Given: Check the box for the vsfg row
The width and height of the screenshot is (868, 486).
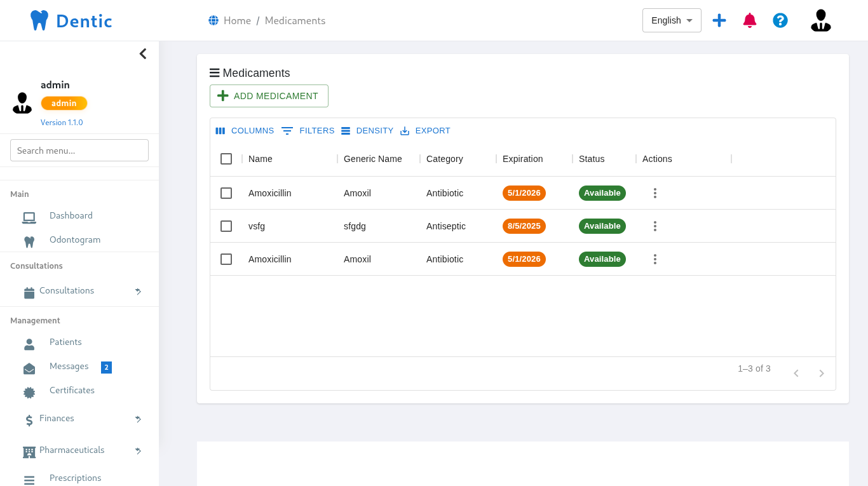Looking at the screenshot, I should tap(226, 226).
